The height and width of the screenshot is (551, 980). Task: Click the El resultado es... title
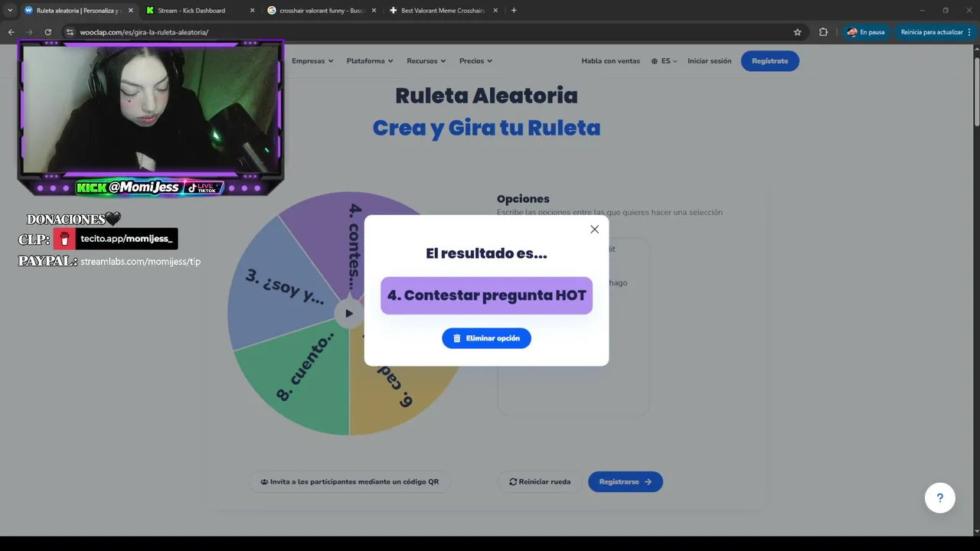pos(486,253)
